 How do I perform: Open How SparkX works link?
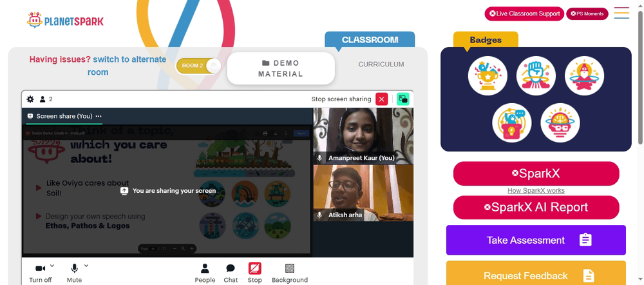(x=536, y=190)
